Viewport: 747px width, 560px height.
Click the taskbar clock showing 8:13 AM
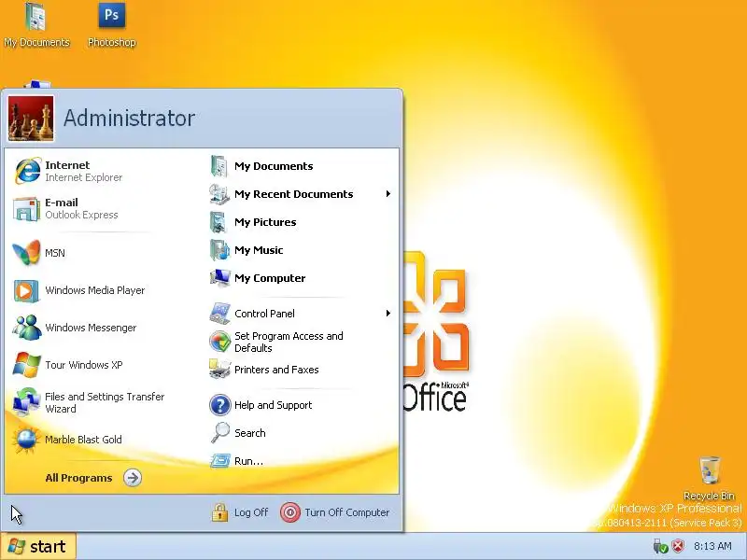[x=712, y=546]
